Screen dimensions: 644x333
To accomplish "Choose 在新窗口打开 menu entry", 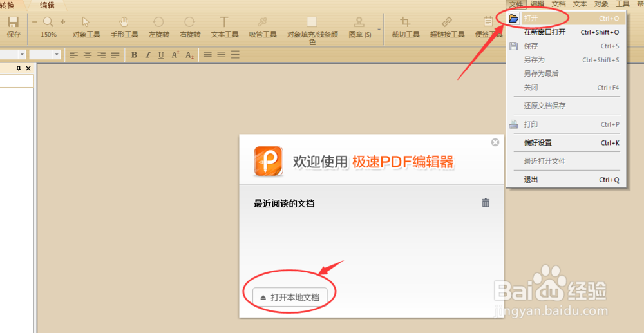I will [566, 32].
